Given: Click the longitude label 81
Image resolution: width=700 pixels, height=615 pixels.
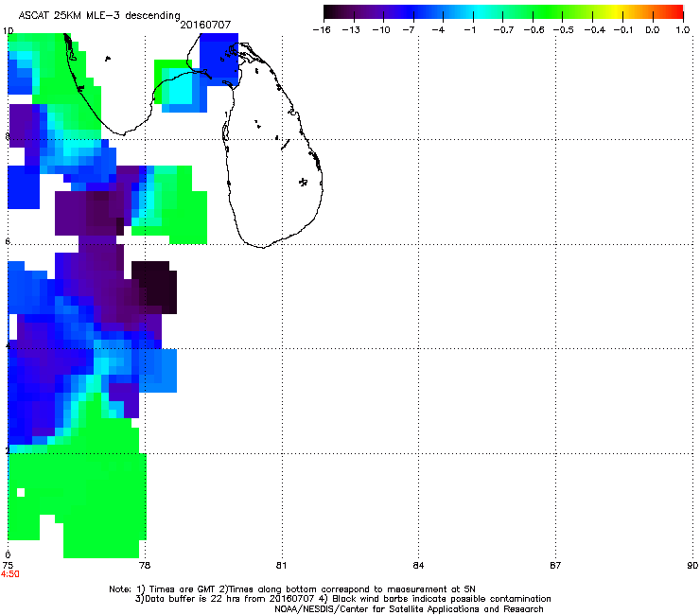Looking at the screenshot, I should click(x=281, y=566).
